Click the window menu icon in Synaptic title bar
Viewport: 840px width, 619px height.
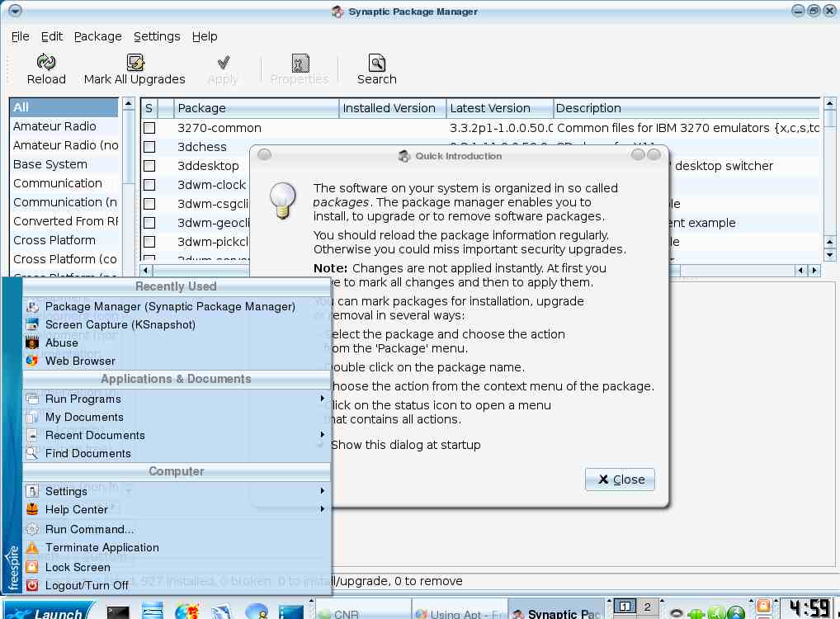click(15, 11)
